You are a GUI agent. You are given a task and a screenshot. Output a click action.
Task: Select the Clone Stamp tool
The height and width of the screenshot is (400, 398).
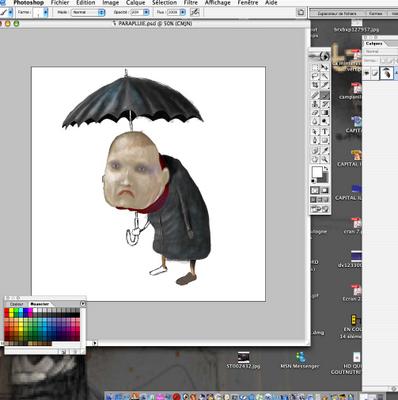click(x=315, y=104)
